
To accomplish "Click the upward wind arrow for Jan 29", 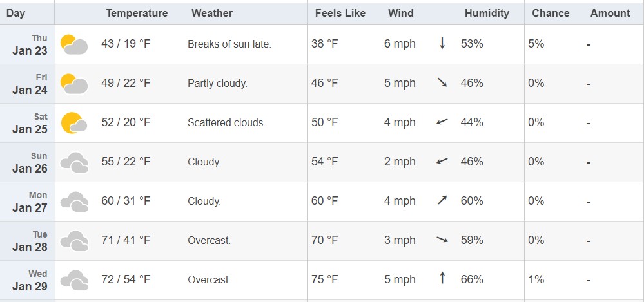I will [442, 278].
